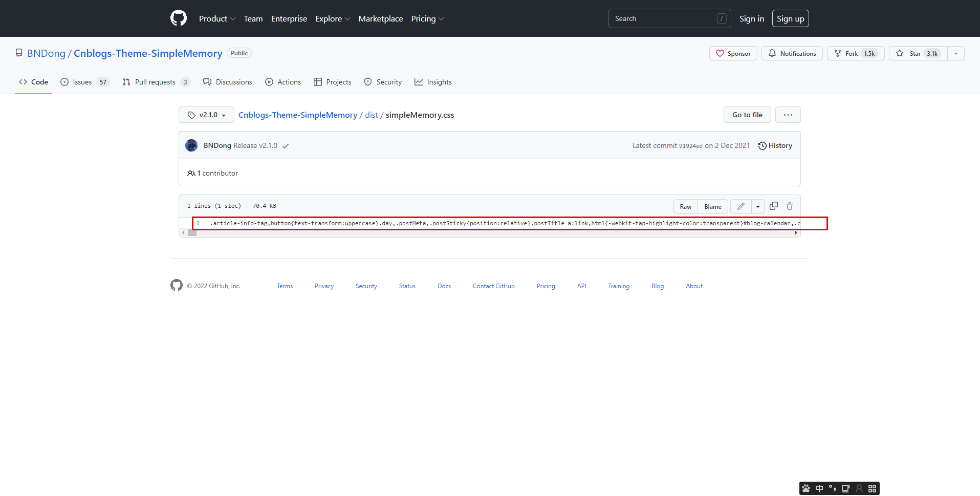Click the Sign up button
This screenshot has width=980, height=496.
[791, 18]
